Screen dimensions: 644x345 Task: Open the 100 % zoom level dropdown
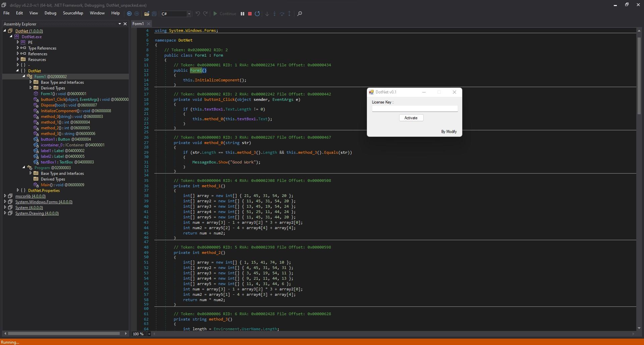(149, 334)
